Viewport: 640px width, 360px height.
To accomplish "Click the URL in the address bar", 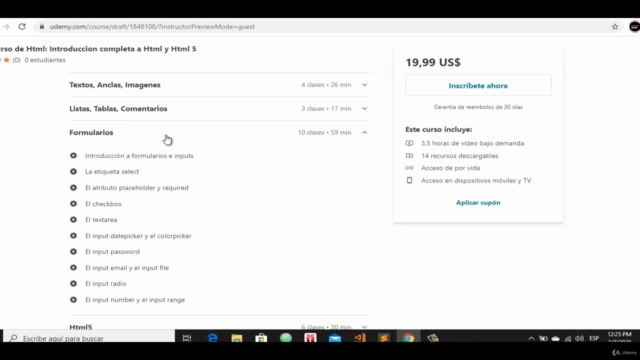I will [x=152, y=27].
